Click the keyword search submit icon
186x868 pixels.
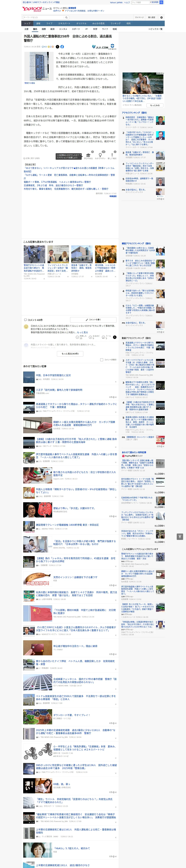tap(66, 17)
